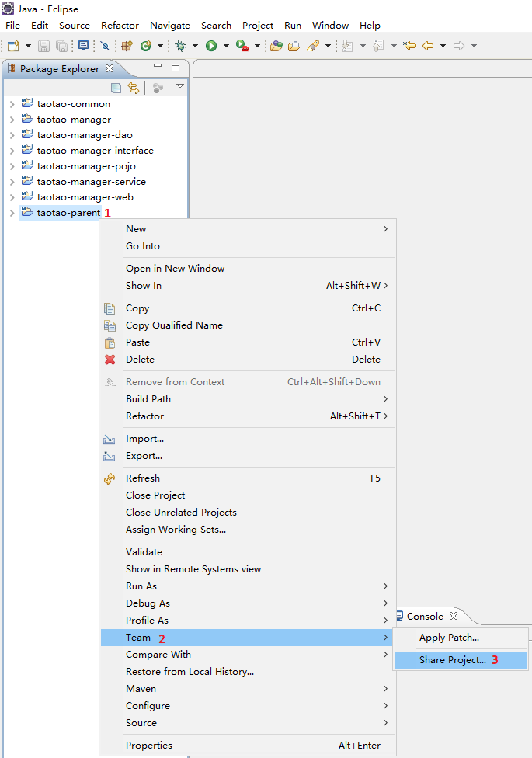Select Close Unrelated Projects entry
Image resolution: width=532 pixels, height=758 pixels.
247,513
